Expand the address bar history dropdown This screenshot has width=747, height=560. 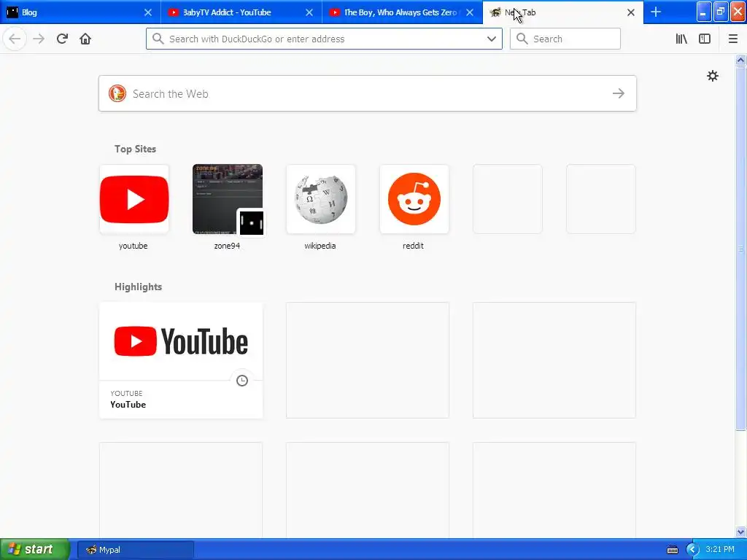[492, 39]
